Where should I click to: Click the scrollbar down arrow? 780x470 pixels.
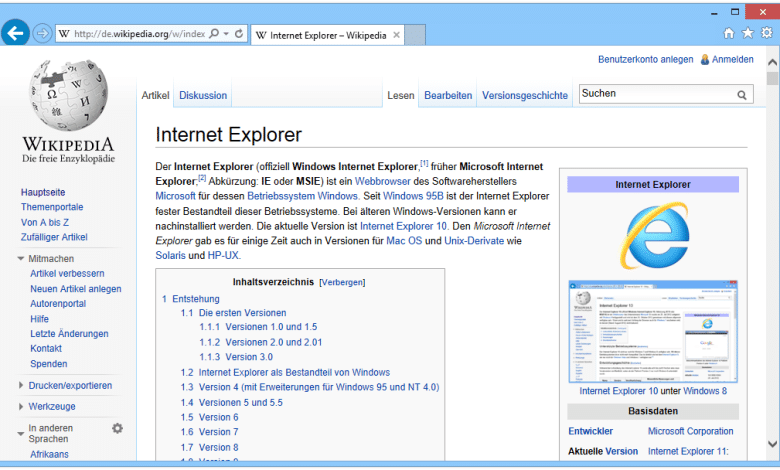[772, 444]
